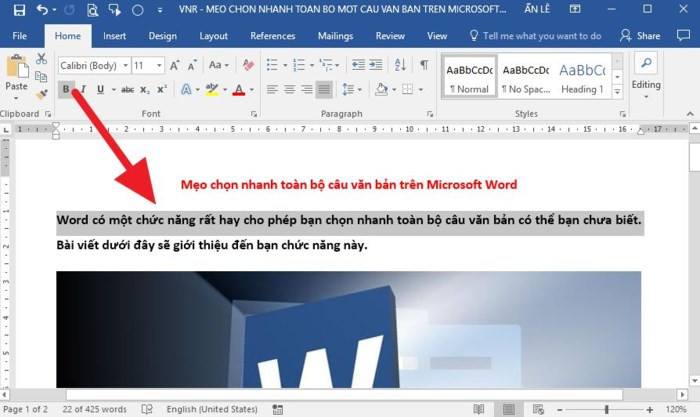700x417 pixels.
Task: Switch to the Insert tab
Action: pos(114,36)
